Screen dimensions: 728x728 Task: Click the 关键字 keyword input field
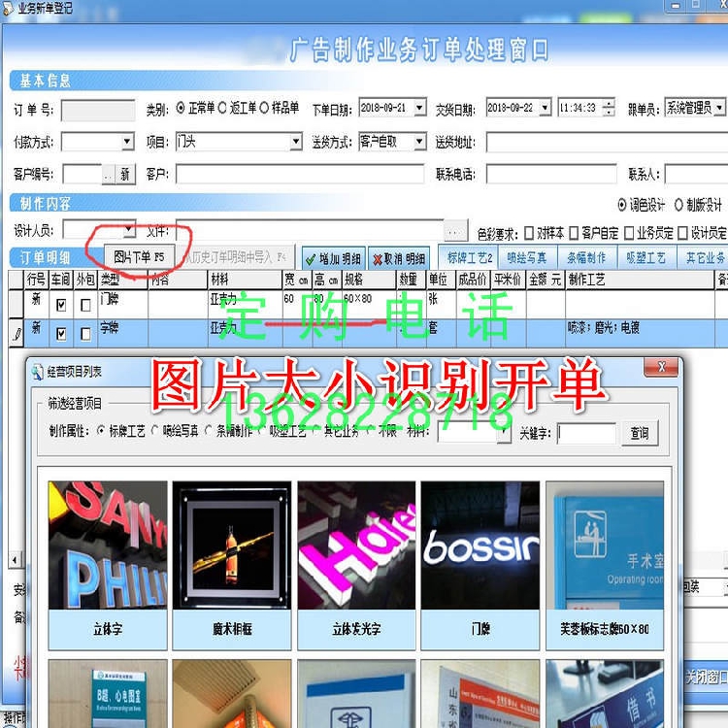pos(587,434)
